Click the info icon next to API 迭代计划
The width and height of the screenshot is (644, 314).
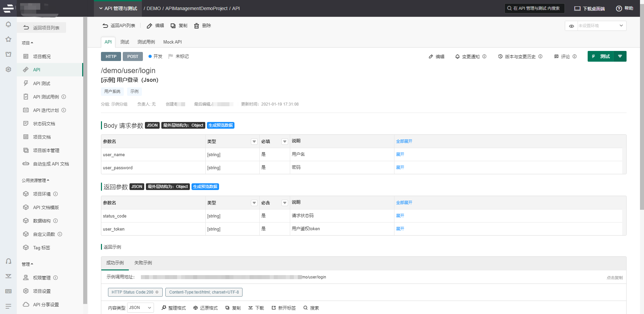click(x=64, y=110)
